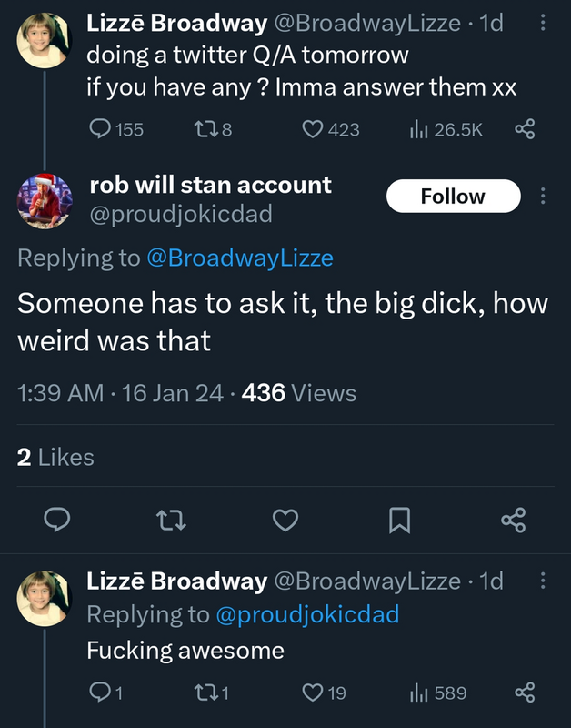The image size is (571, 728).
Task: Open more options beside the Follow button
Action: [544, 197]
